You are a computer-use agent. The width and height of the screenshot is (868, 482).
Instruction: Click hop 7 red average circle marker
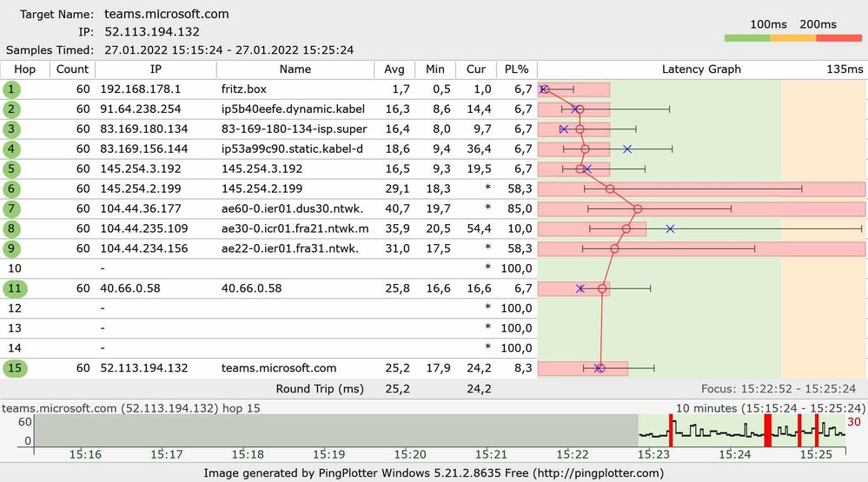[638, 208]
